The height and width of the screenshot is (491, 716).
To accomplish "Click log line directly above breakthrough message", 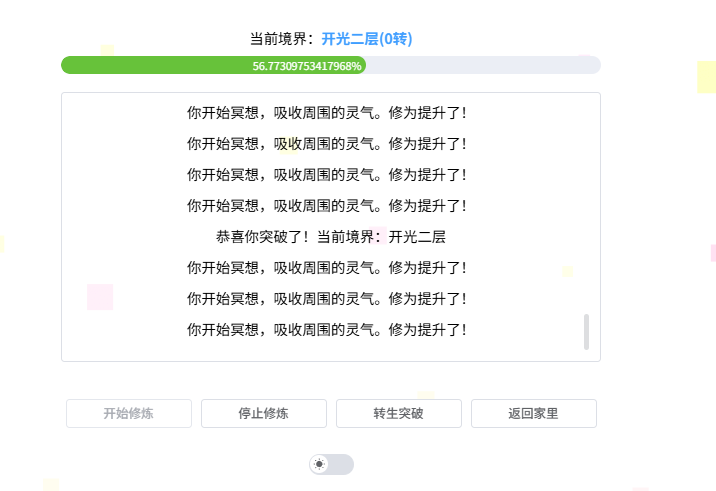I will [327, 206].
